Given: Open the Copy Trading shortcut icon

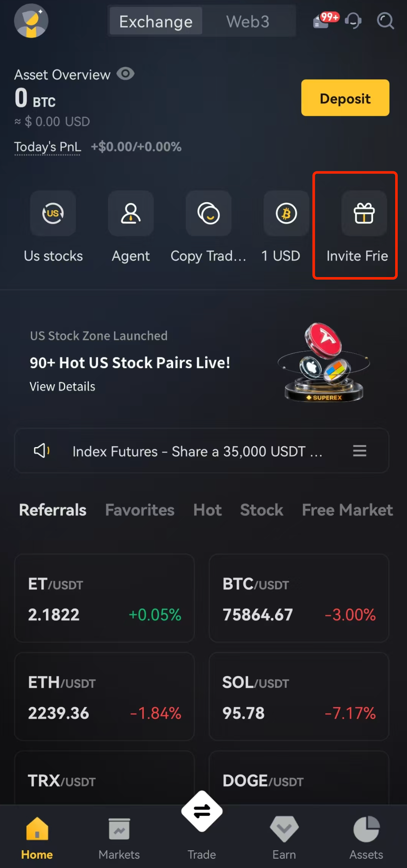Looking at the screenshot, I should (x=209, y=213).
